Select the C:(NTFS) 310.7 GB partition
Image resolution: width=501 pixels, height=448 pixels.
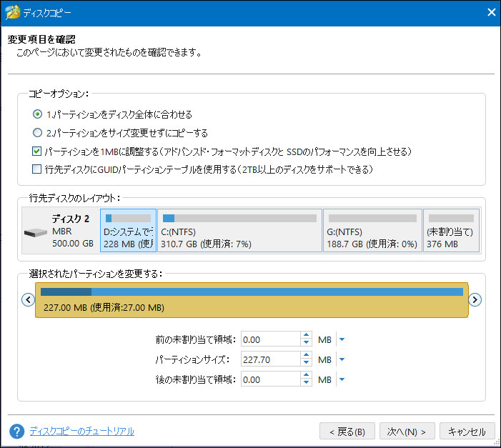239,231
